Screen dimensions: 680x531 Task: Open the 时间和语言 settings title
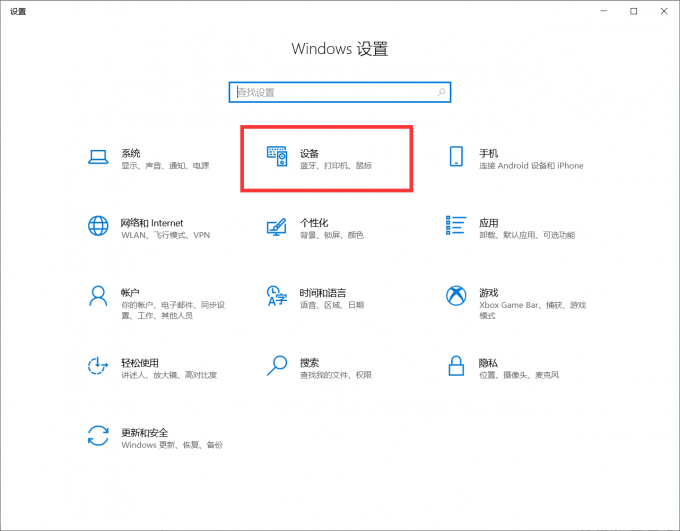click(323, 293)
